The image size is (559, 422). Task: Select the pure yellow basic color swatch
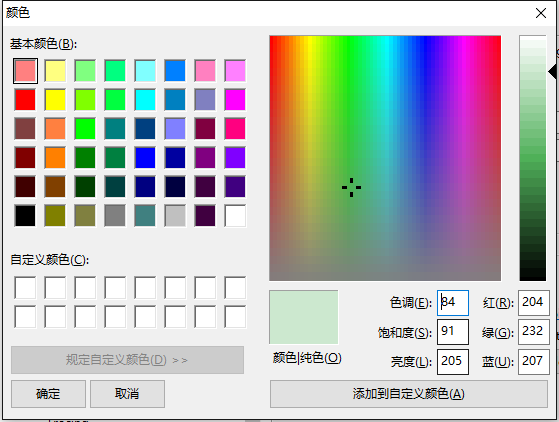coord(55,100)
